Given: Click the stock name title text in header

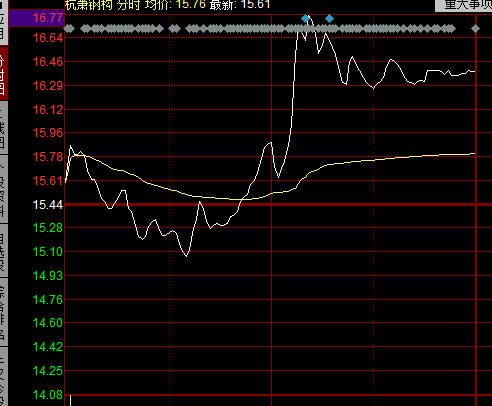Looking at the screenshot, I should point(88,5).
